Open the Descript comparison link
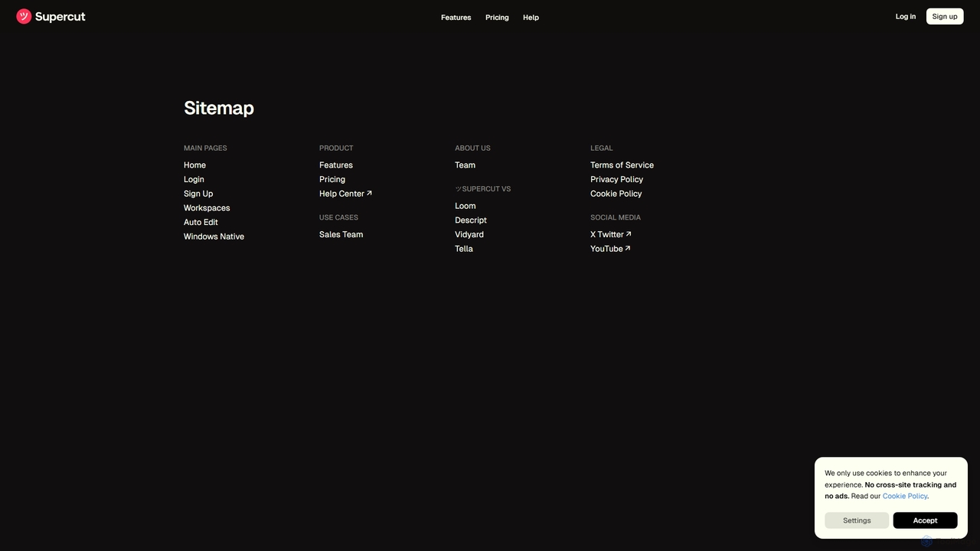The width and height of the screenshot is (980, 551). point(471,220)
